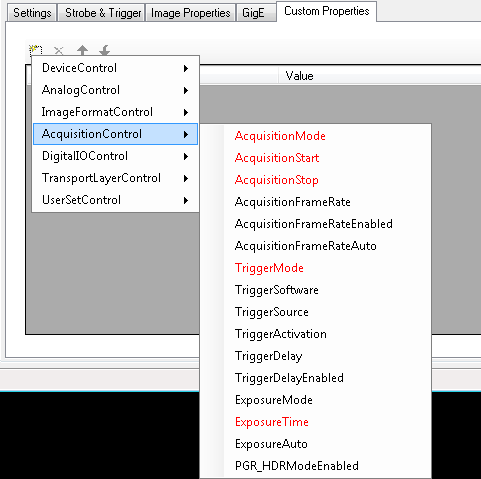This screenshot has height=479, width=481.
Task: Open the TransportLayerControl menu entry
Action: [x=115, y=178]
